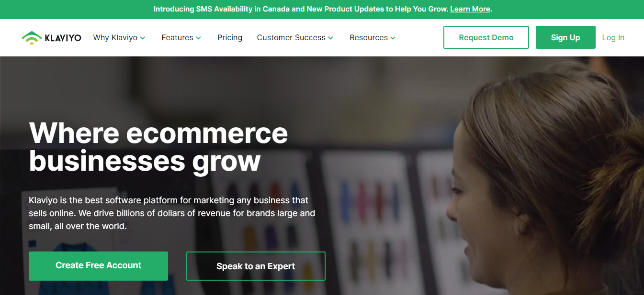Screen dimensions: 644x295
Task: Click Speak to an Expert button
Action: point(256,266)
